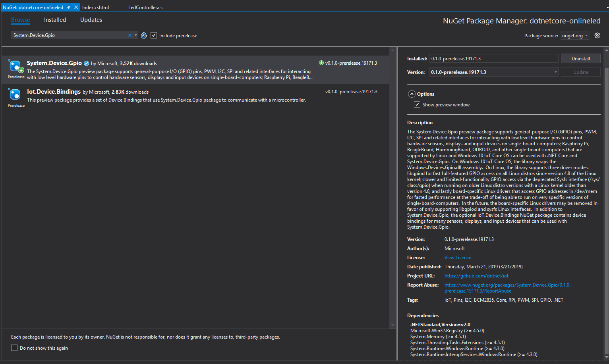Click the details pane scrollbar thumb
The height and width of the screenshot is (364, 609).
coord(606,210)
